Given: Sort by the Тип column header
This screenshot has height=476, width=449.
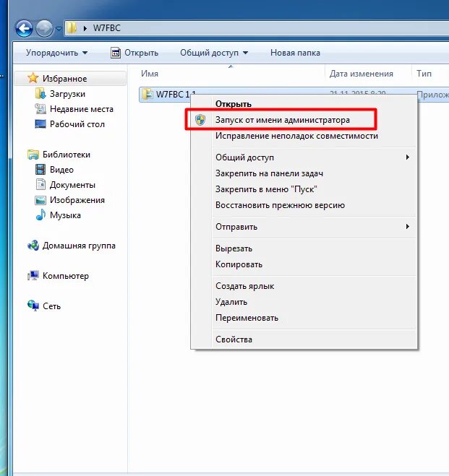Looking at the screenshot, I should [x=424, y=74].
